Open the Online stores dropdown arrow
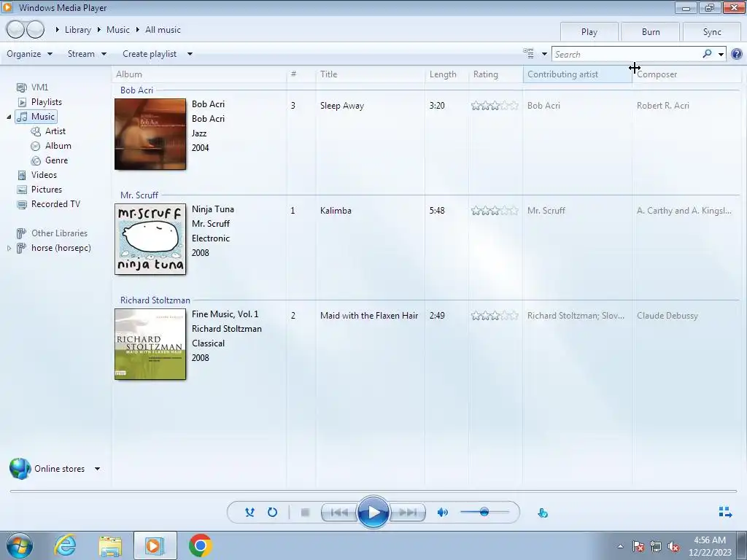 pos(97,469)
